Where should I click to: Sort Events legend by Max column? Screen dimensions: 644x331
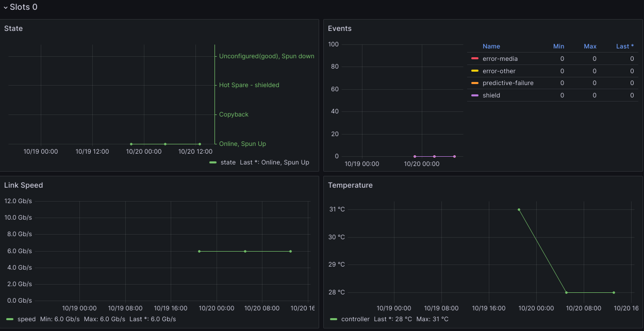590,46
